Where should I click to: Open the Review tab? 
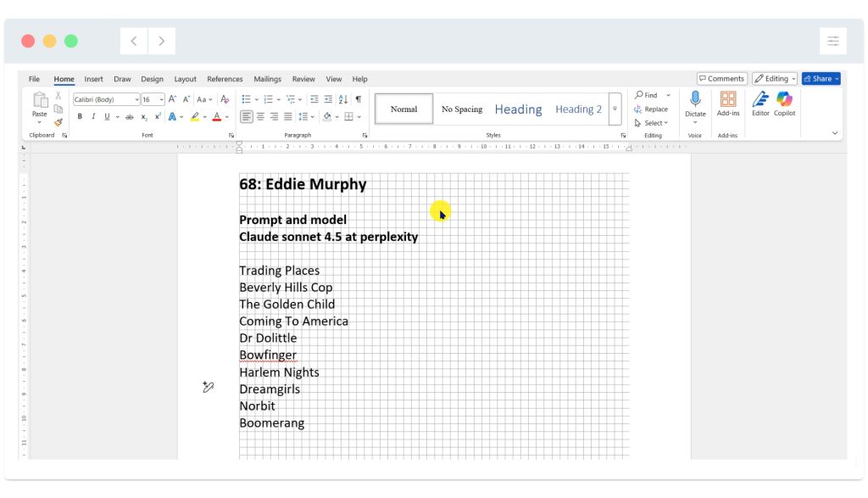[303, 79]
